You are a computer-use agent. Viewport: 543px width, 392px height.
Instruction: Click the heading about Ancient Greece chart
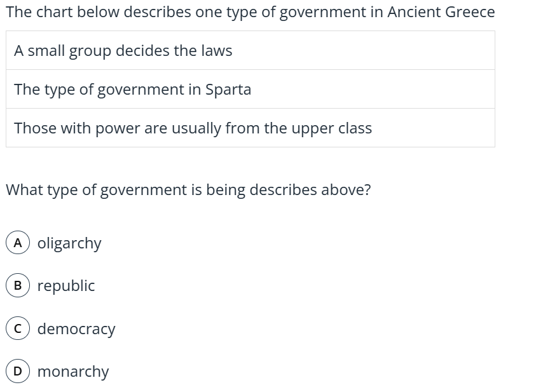(x=251, y=12)
